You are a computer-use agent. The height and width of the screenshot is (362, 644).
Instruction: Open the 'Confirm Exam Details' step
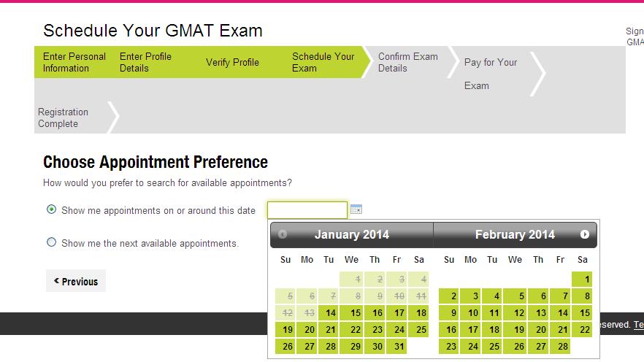[x=408, y=62]
